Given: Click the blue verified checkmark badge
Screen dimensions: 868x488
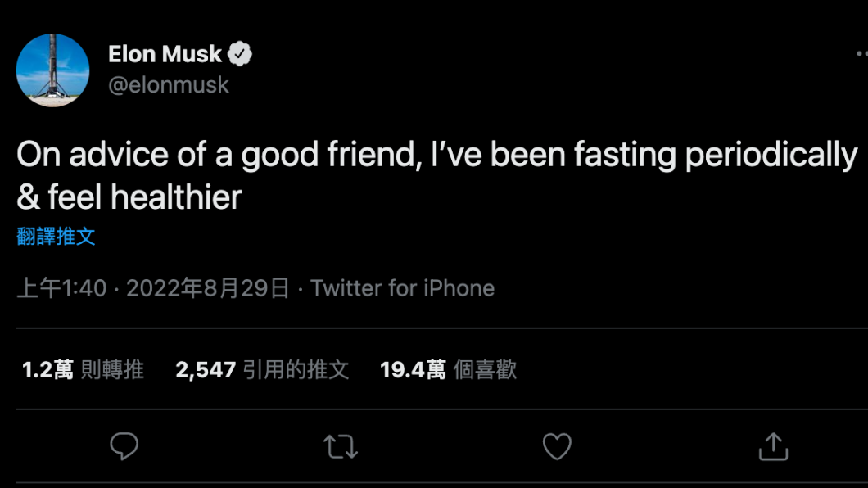Looking at the screenshot, I should pos(240,54).
